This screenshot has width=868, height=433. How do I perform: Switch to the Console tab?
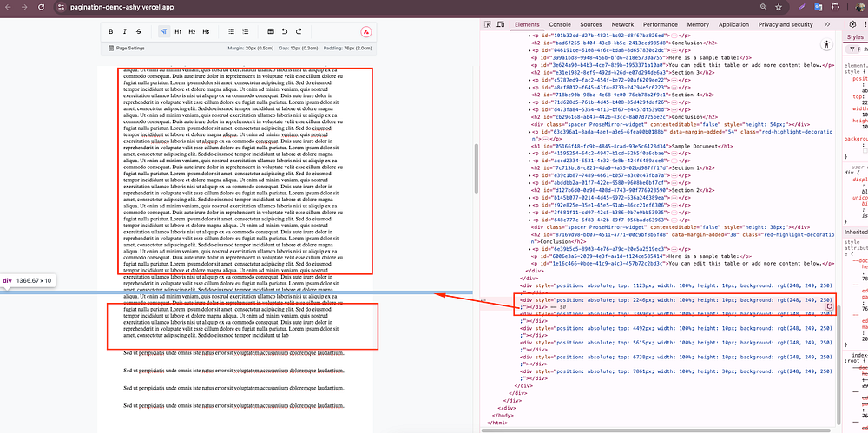[x=560, y=24]
